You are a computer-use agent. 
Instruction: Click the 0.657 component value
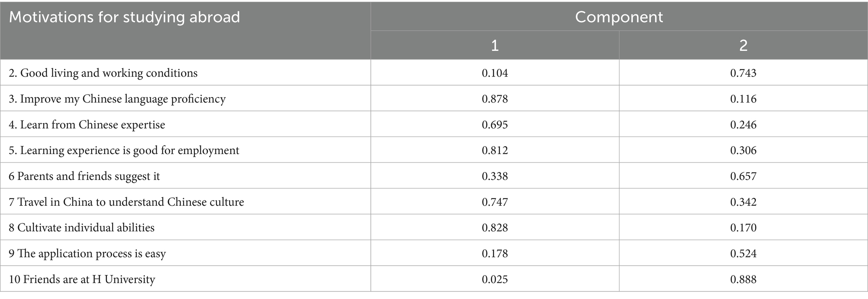(x=743, y=176)
